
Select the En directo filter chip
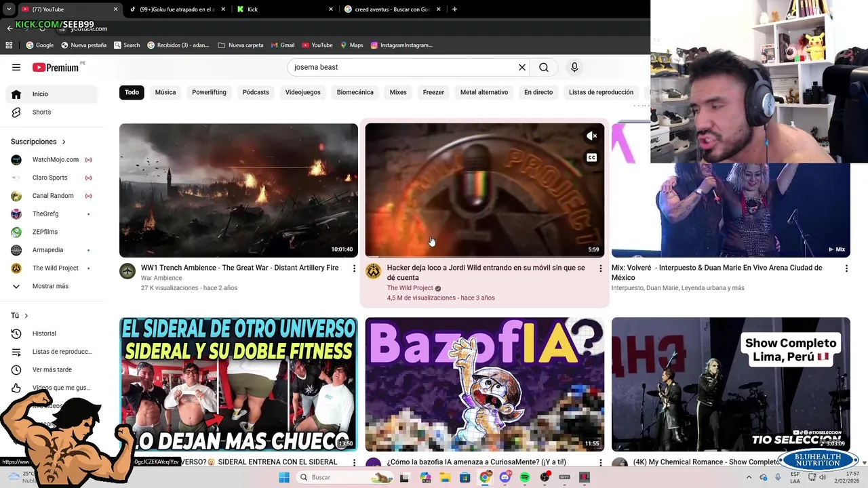click(x=538, y=92)
